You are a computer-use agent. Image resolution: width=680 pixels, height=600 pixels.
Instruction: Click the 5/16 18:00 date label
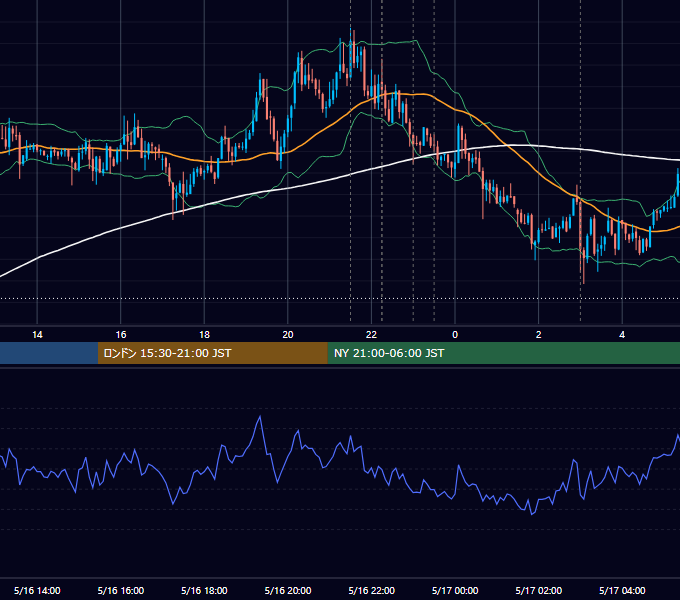click(204, 590)
